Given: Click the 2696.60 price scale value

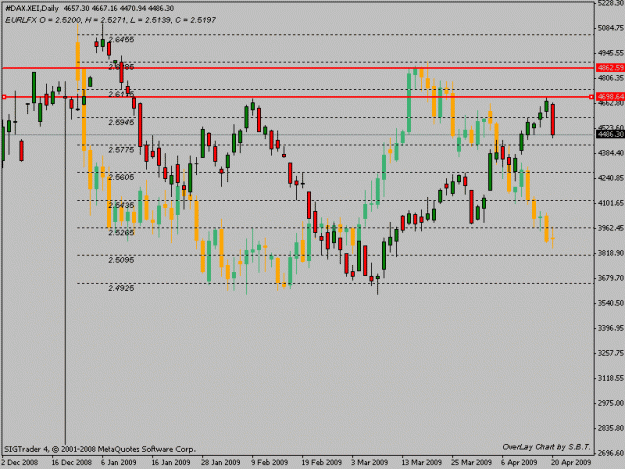Looking at the screenshot, I should click(611, 453).
